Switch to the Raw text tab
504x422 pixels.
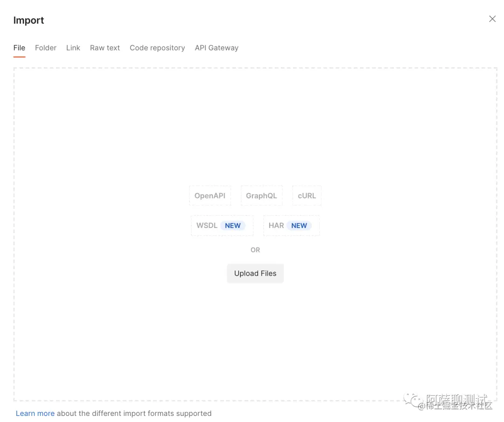105,48
